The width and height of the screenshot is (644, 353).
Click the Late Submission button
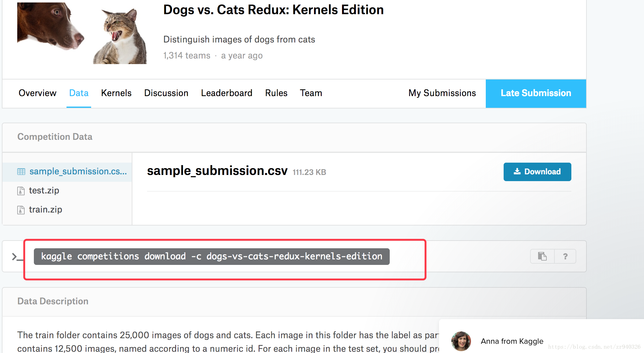536,93
